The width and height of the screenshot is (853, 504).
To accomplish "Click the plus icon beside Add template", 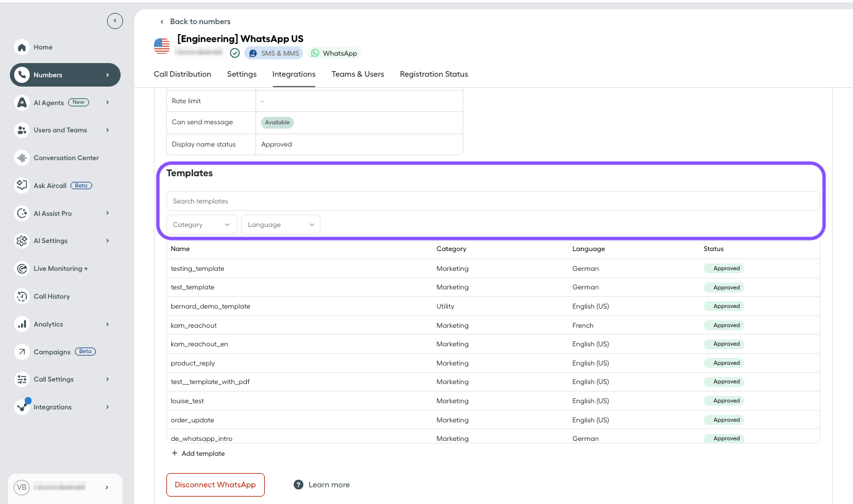I will 174,453.
